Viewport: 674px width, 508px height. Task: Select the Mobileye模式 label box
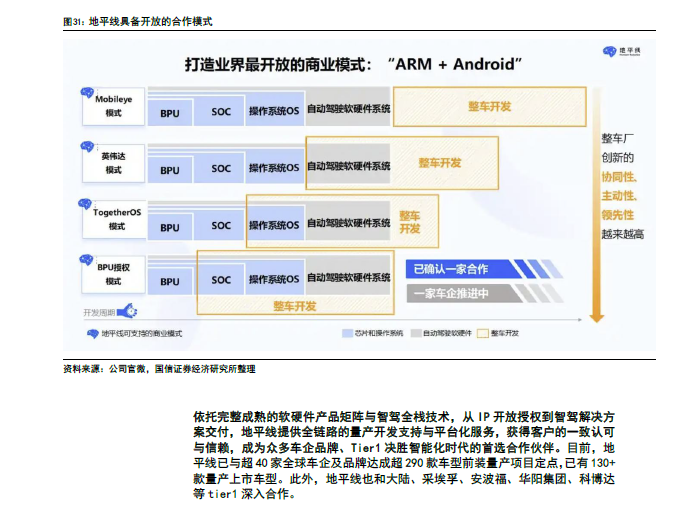coord(113,106)
